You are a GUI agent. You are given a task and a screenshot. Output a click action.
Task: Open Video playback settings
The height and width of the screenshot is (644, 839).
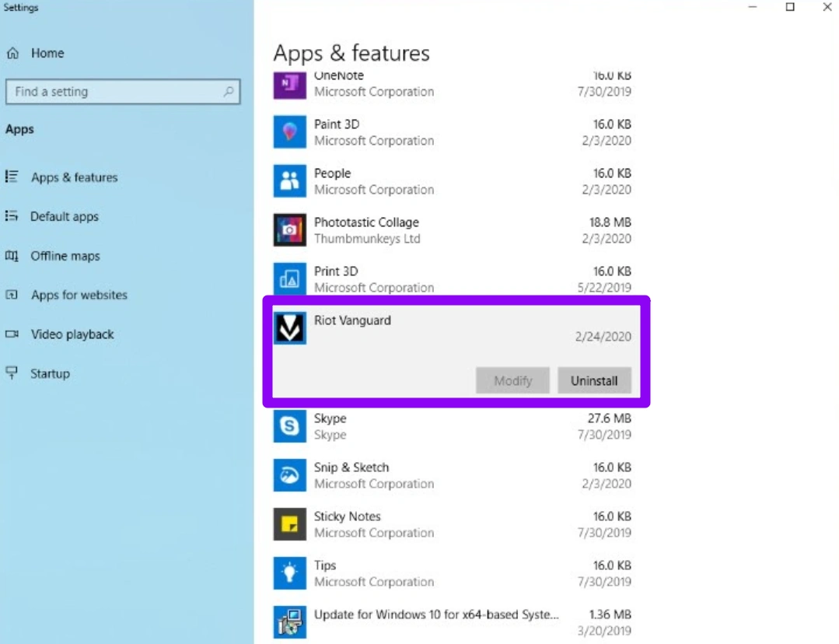(x=72, y=334)
